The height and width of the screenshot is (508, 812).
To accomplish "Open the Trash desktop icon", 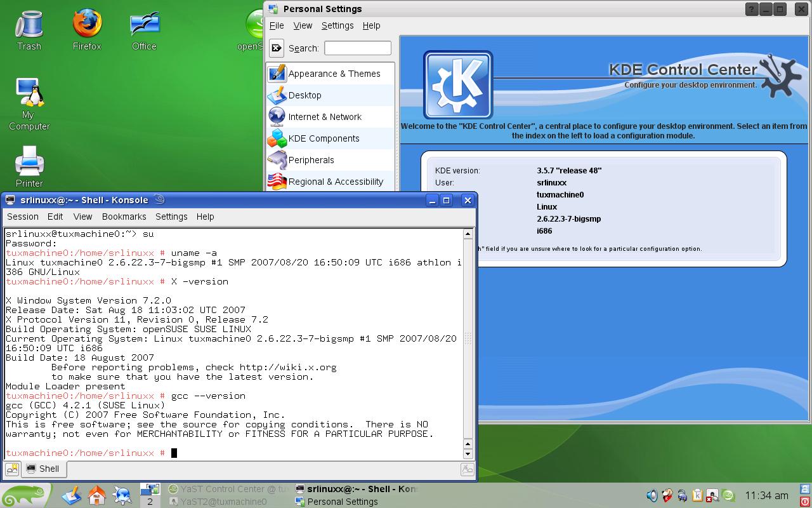I will pyautogui.click(x=29, y=30).
